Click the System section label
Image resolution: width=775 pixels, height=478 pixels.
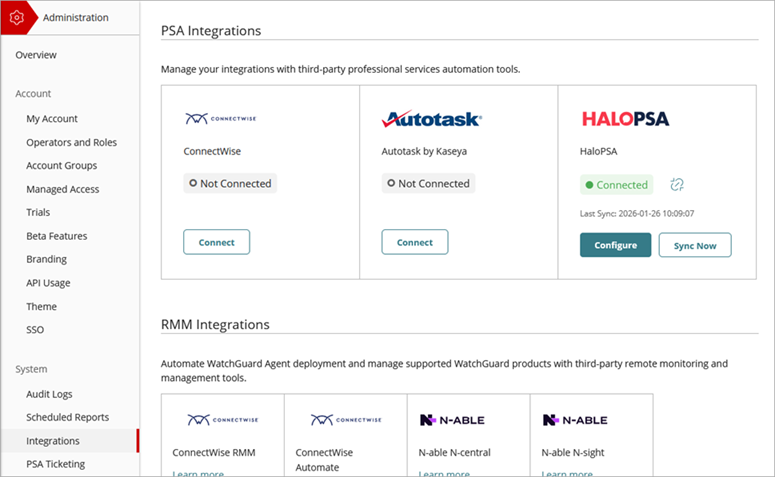click(x=31, y=369)
